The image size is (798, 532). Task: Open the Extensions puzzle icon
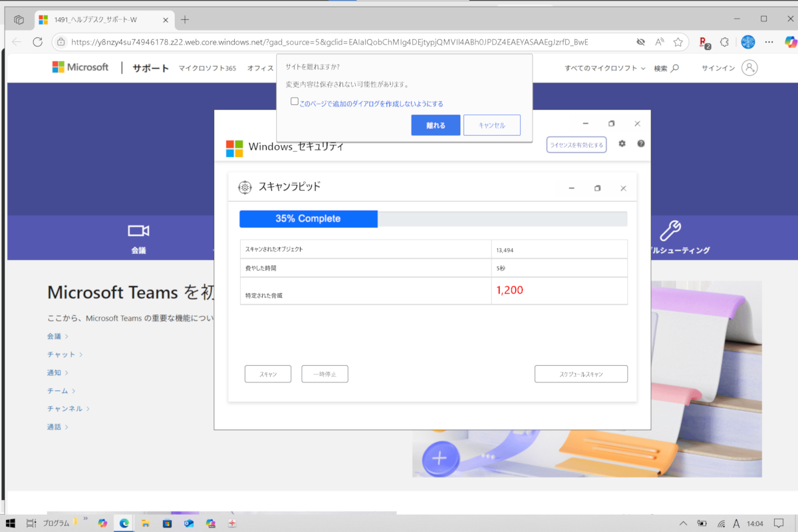tap(724, 42)
